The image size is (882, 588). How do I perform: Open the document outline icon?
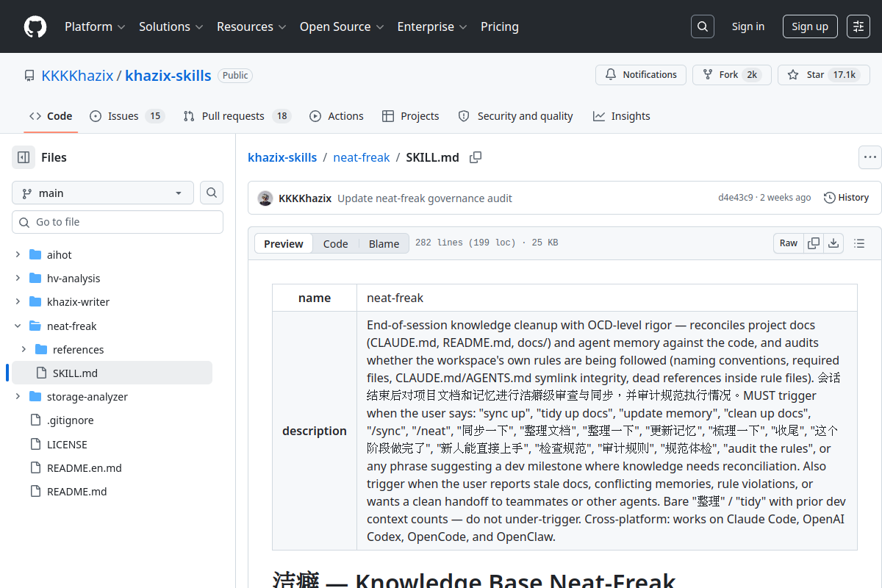click(859, 243)
